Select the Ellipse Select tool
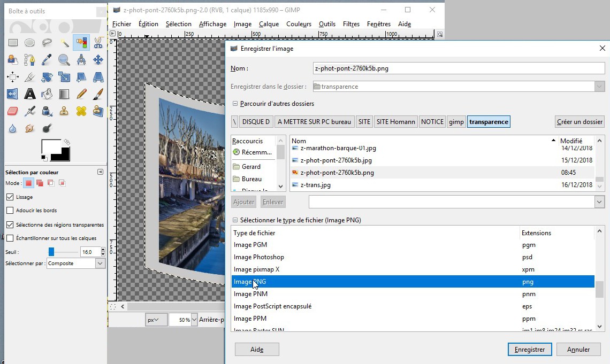610x364 pixels. coord(29,43)
